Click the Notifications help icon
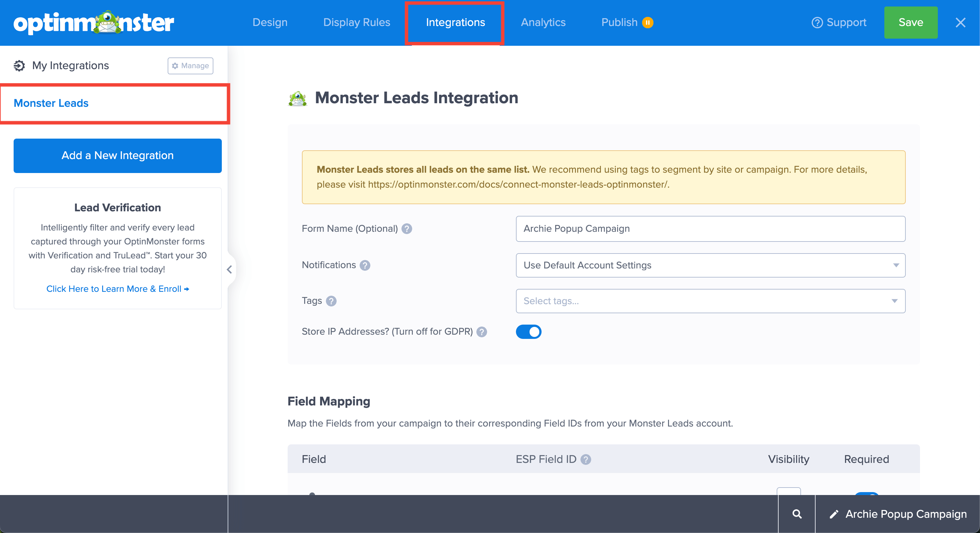The height and width of the screenshot is (533, 980). pyautogui.click(x=365, y=265)
